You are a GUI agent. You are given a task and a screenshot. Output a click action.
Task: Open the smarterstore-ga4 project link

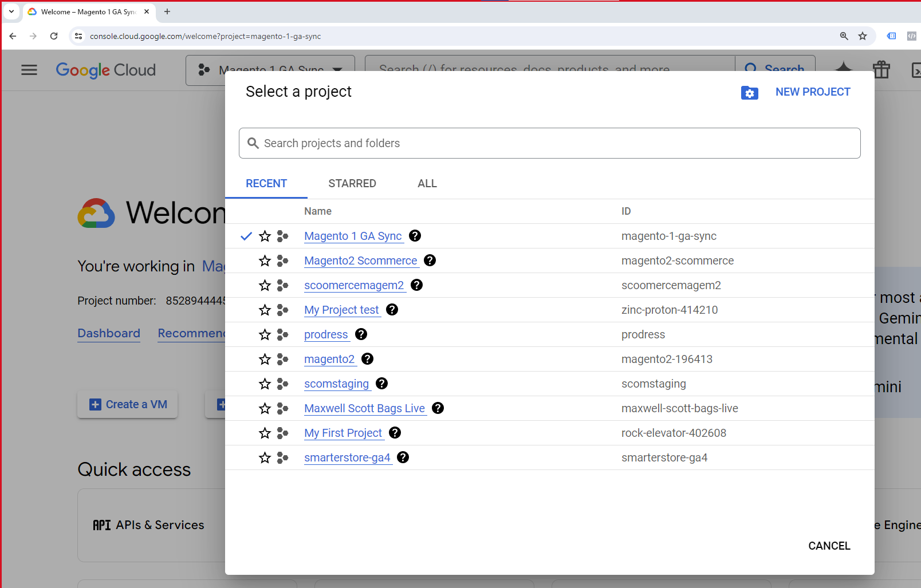click(347, 457)
